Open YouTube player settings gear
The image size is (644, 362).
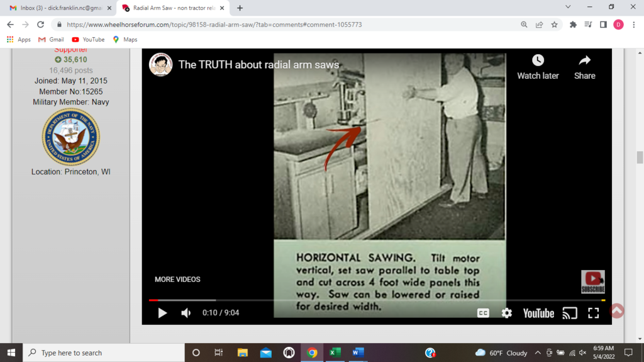pos(507,313)
